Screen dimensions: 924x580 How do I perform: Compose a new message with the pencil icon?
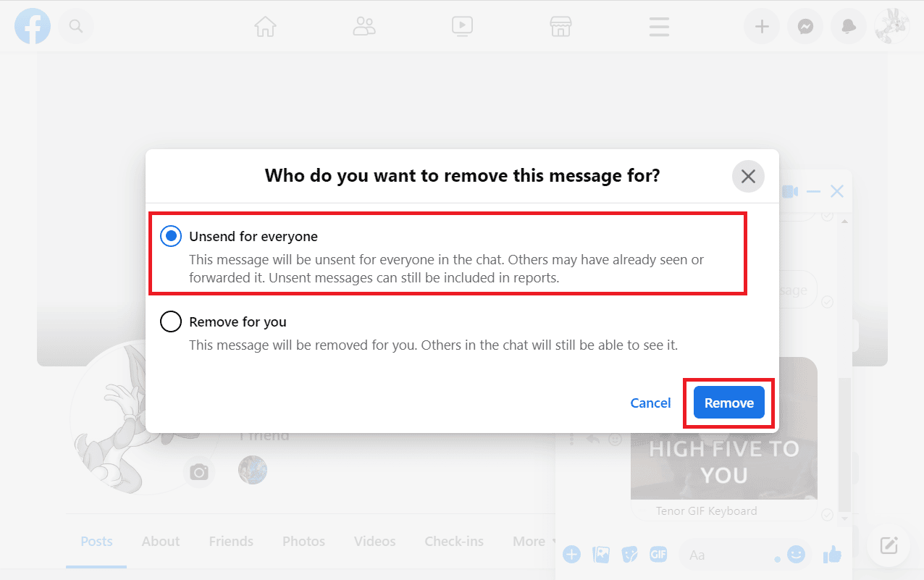tap(889, 546)
